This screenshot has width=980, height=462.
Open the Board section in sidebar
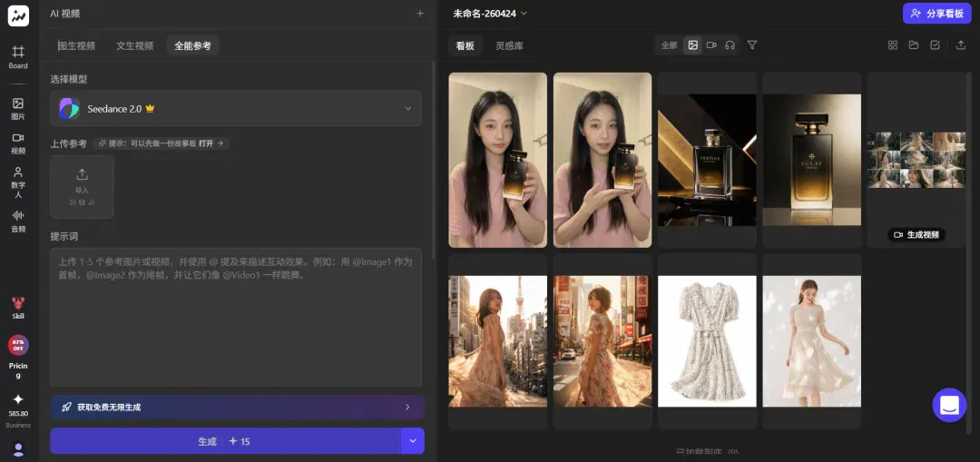[18, 56]
